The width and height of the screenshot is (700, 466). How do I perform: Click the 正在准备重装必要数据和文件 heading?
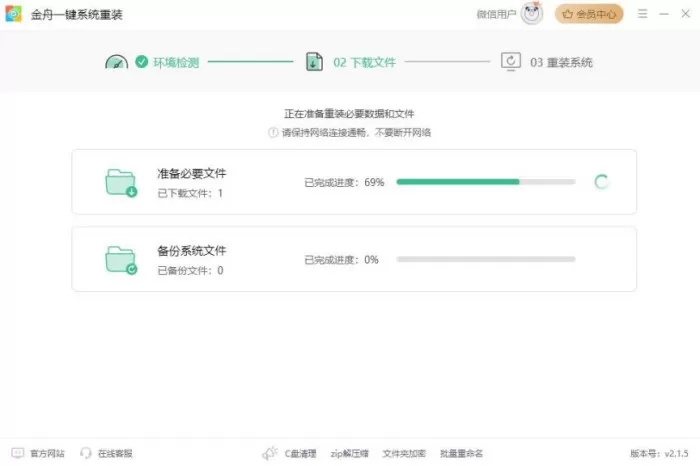pos(349,114)
